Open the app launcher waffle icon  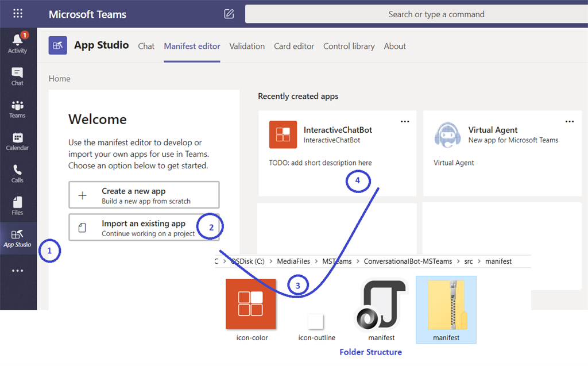pos(18,14)
